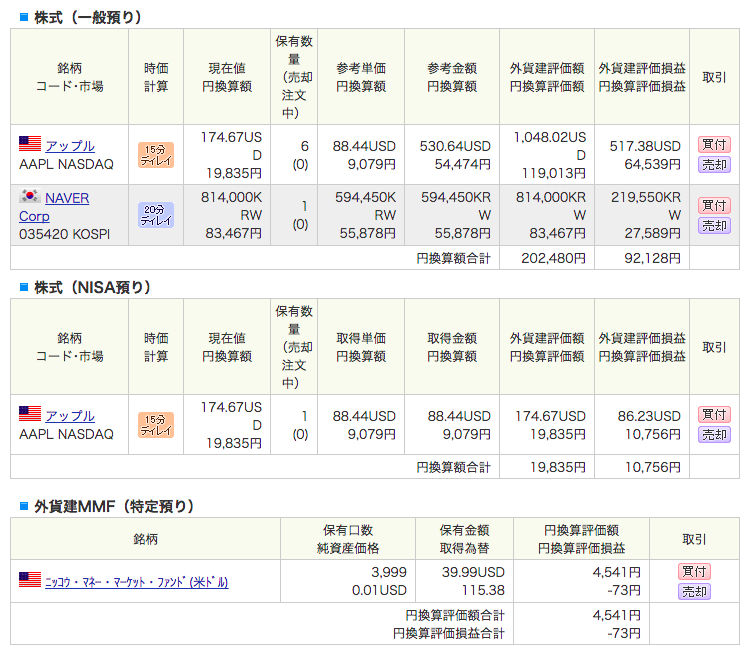Click 買付 for the MMF fund

coord(694,571)
